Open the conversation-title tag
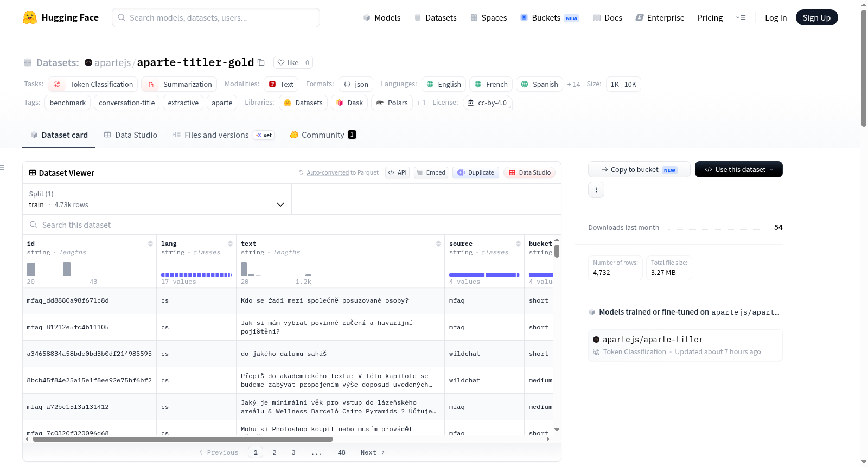This screenshot has width=868, height=467. click(x=127, y=103)
